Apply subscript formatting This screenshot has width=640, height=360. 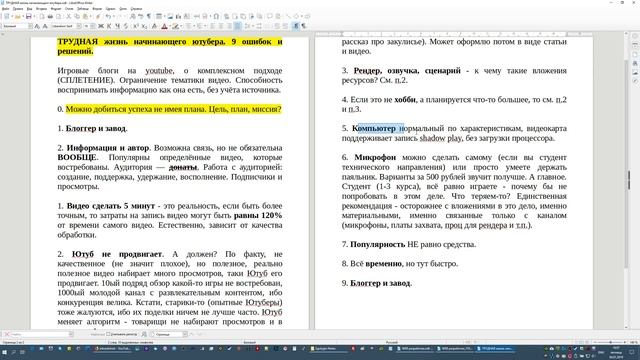144,26
